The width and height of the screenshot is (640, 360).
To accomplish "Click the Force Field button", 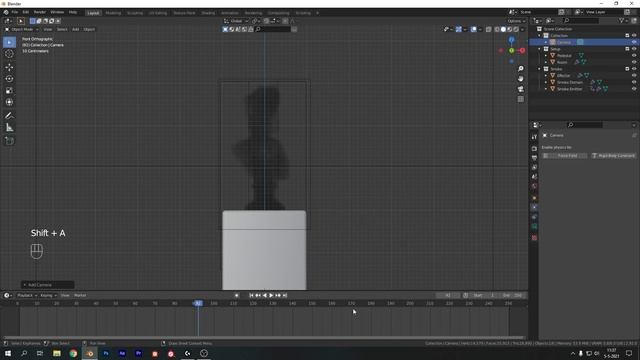I will point(565,156).
